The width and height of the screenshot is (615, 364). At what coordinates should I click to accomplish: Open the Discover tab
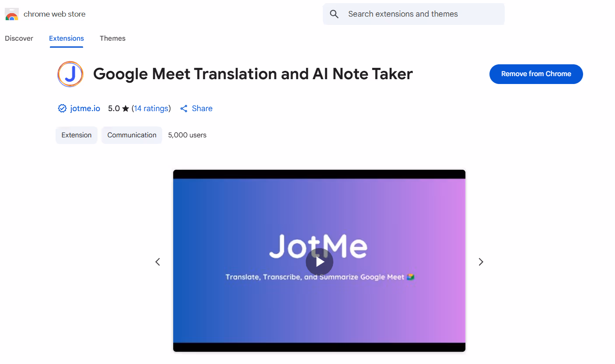click(x=19, y=38)
